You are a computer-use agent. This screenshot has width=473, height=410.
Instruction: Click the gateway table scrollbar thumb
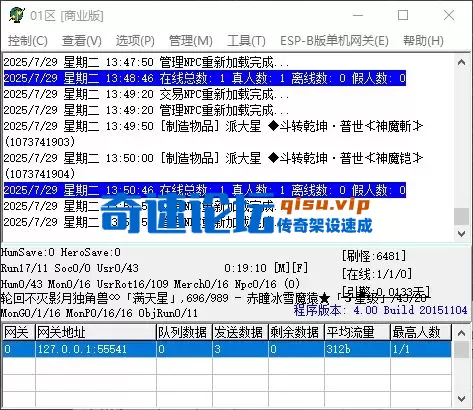pyautogui.click(x=462, y=350)
